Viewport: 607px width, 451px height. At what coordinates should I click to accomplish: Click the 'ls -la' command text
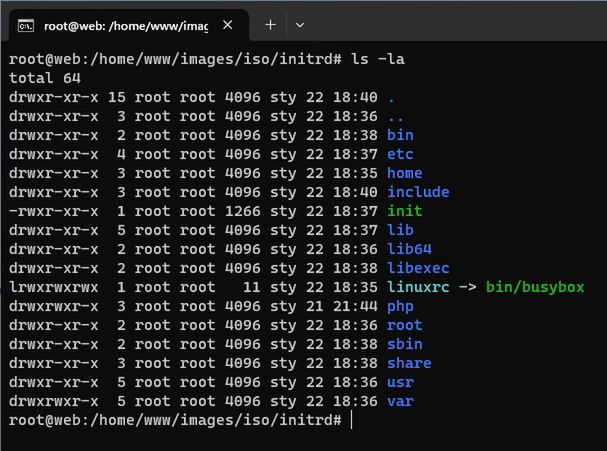(380, 59)
